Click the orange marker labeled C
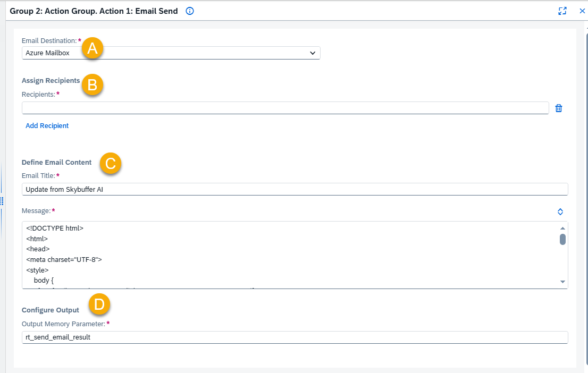This screenshot has width=588, height=373. (x=110, y=163)
